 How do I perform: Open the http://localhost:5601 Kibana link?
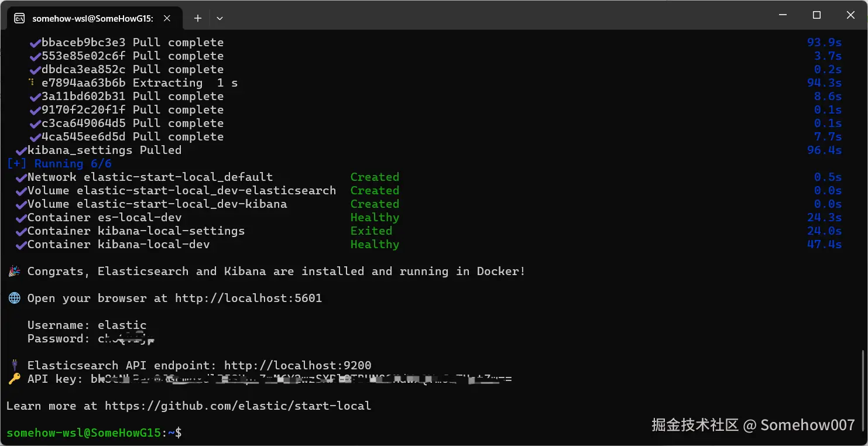click(248, 298)
